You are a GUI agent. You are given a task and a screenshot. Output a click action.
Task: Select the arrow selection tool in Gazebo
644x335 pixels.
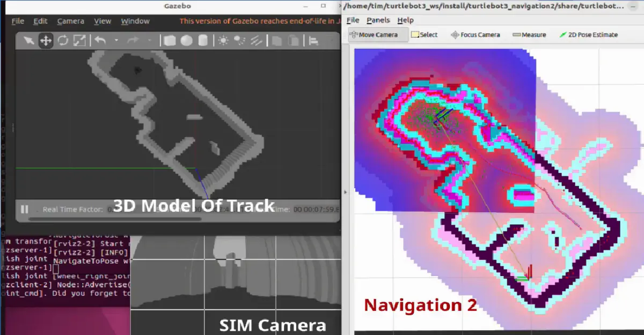[x=28, y=41]
